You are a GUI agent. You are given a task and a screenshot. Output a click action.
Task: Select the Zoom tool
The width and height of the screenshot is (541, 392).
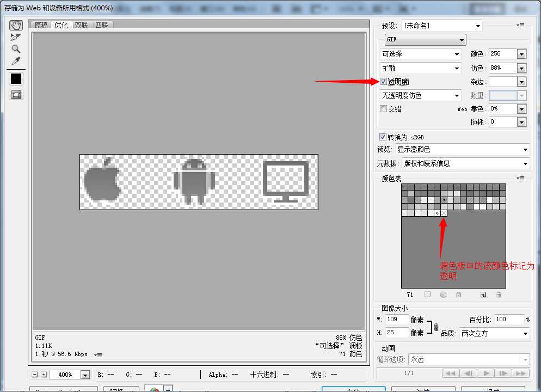click(16, 48)
